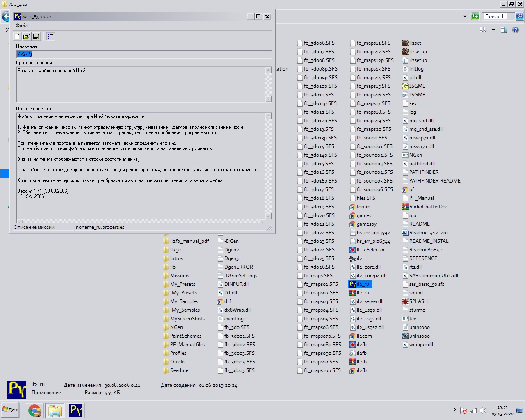The width and height of the screenshot is (525, 420).
Task: Select the SAS Common Utils.dll file
Action: tap(430, 276)
